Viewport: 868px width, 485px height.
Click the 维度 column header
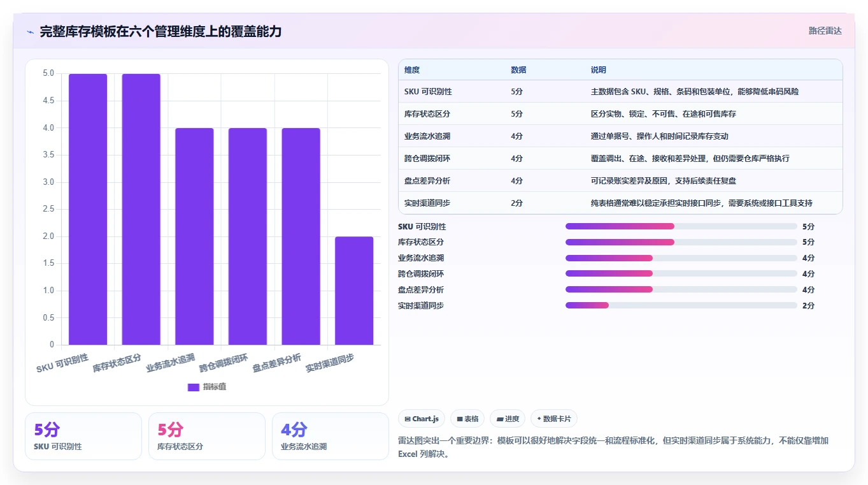(x=412, y=70)
